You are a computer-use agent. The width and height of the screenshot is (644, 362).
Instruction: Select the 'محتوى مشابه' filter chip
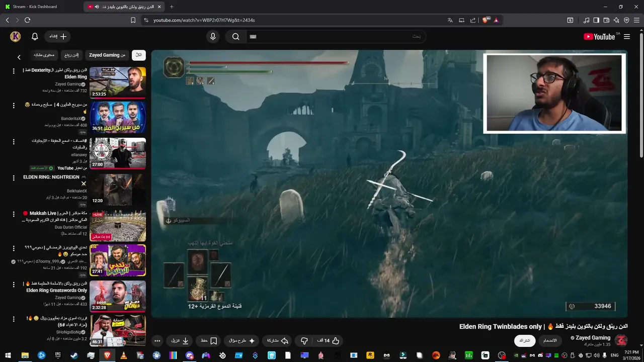click(x=44, y=55)
